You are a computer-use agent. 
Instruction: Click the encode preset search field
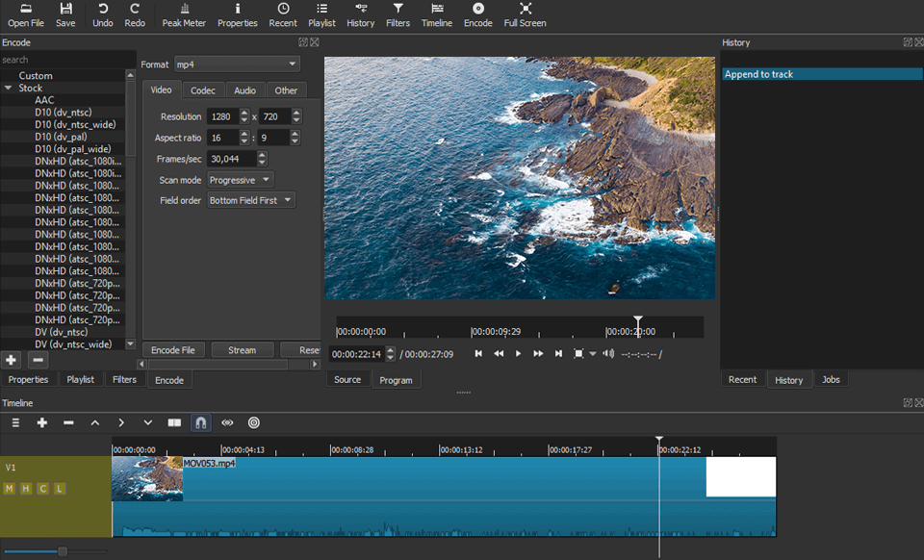point(63,59)
